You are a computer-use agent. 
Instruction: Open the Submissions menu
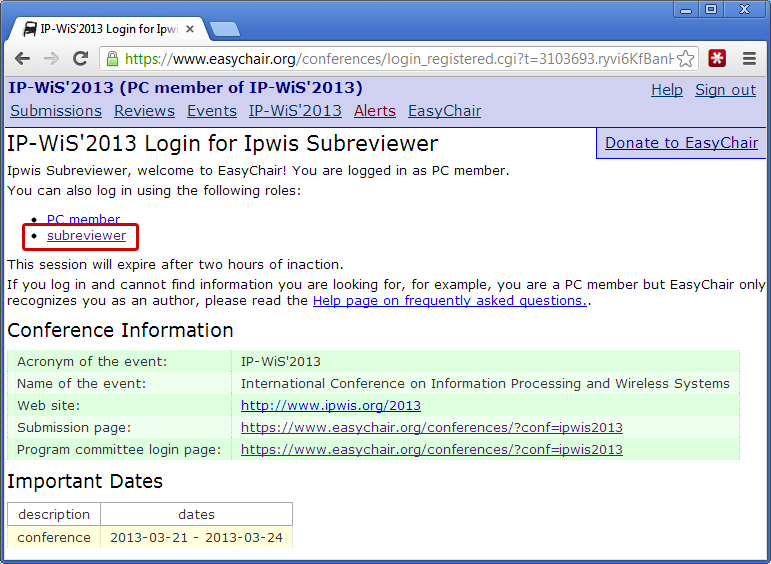point(56,111)
